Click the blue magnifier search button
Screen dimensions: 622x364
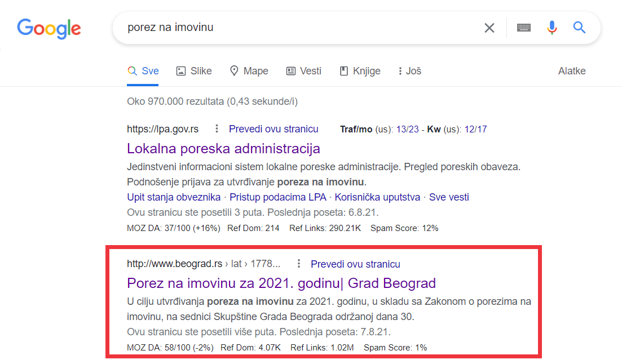coord(579,28)
